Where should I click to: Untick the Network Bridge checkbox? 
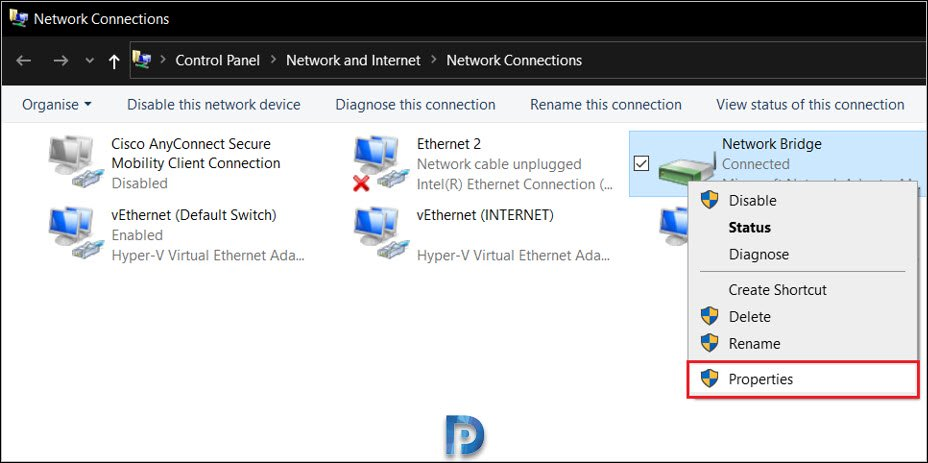(x=641, y=164)
